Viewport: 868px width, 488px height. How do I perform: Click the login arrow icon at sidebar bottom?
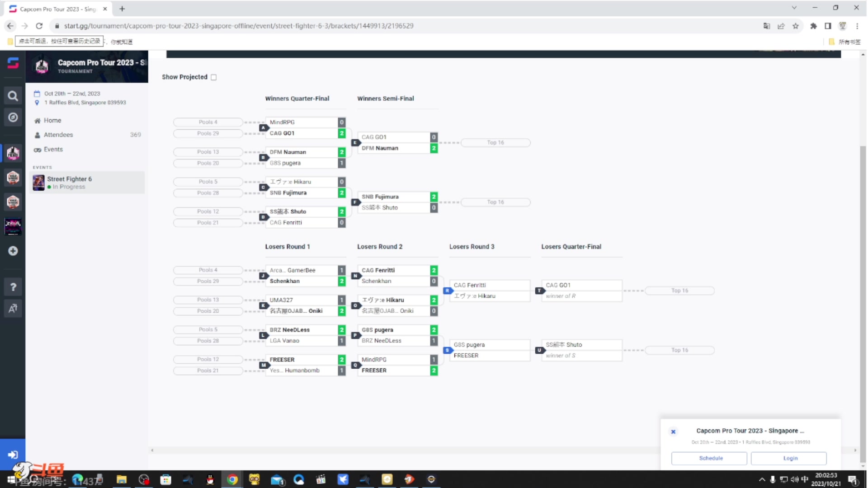tap(13, 455)
